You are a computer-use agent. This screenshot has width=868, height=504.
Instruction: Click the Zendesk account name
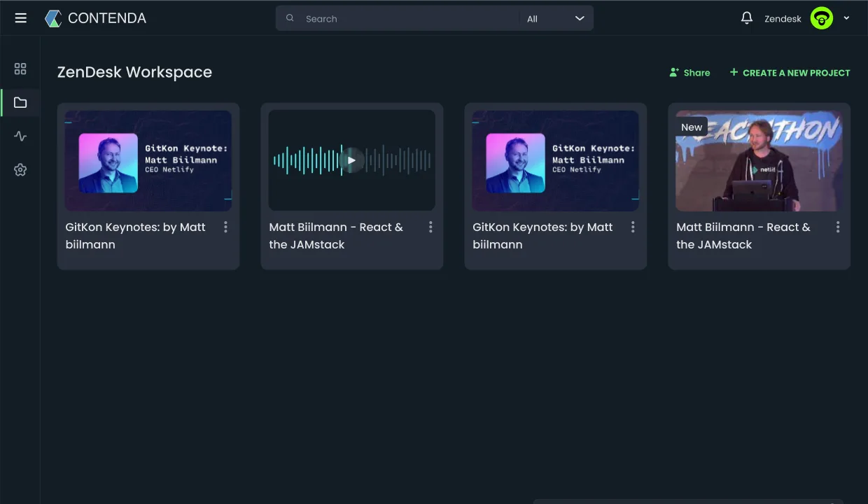(x=783, y=19)
